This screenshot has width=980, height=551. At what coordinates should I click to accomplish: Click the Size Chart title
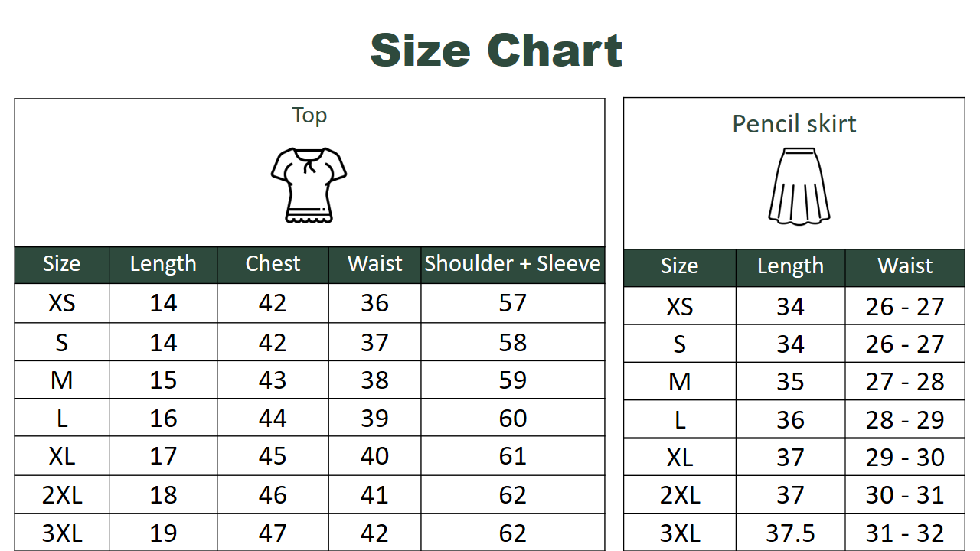click(496, 51)
